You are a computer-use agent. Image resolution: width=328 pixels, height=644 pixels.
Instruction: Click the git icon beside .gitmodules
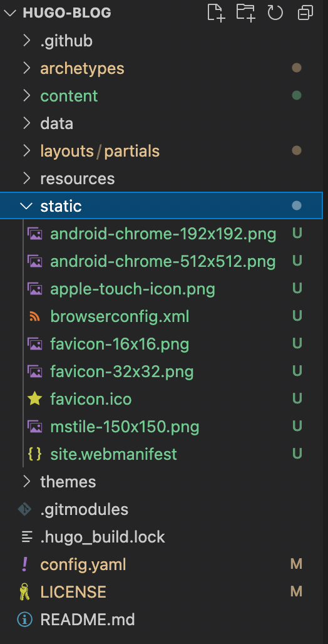(24, 509)
